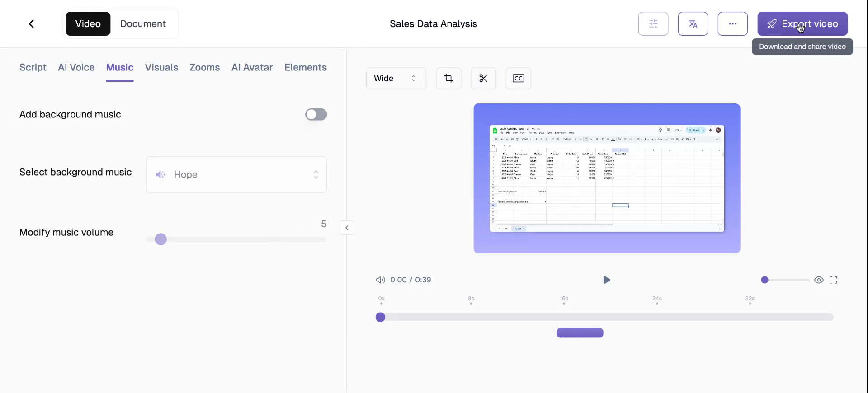Enter fullscreen mode
The image size is (868, 393).
833,280
